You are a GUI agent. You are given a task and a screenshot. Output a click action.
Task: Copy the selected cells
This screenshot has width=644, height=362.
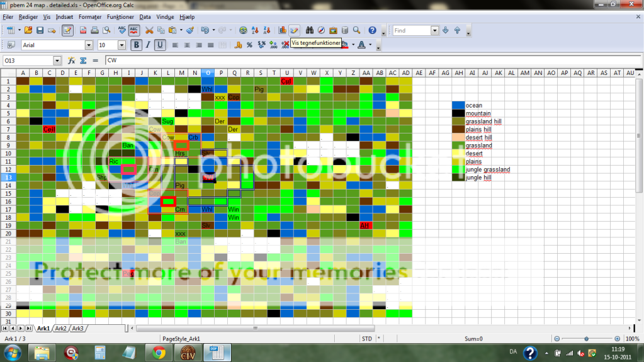click(161, 30)
